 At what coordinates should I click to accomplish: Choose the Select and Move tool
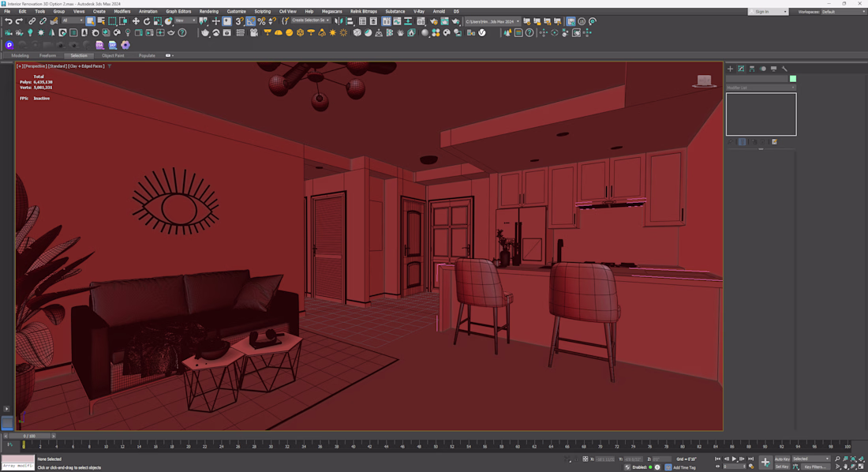(x=136, y=21)
